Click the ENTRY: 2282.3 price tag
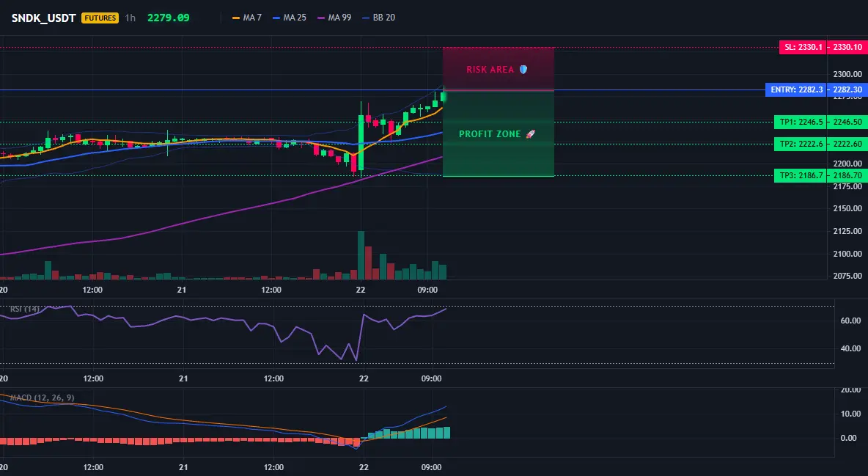The image size is (868, 476). click(x=796, y=89)
